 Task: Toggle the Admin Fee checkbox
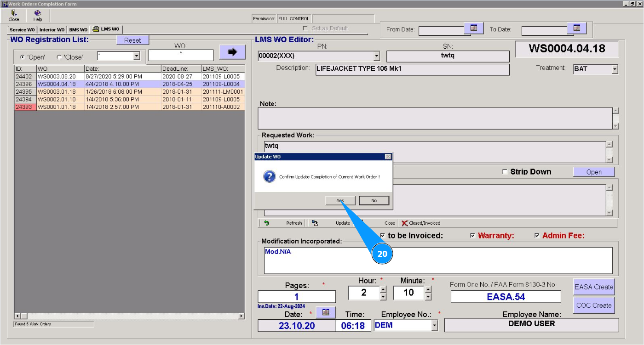tap(537, 236)
